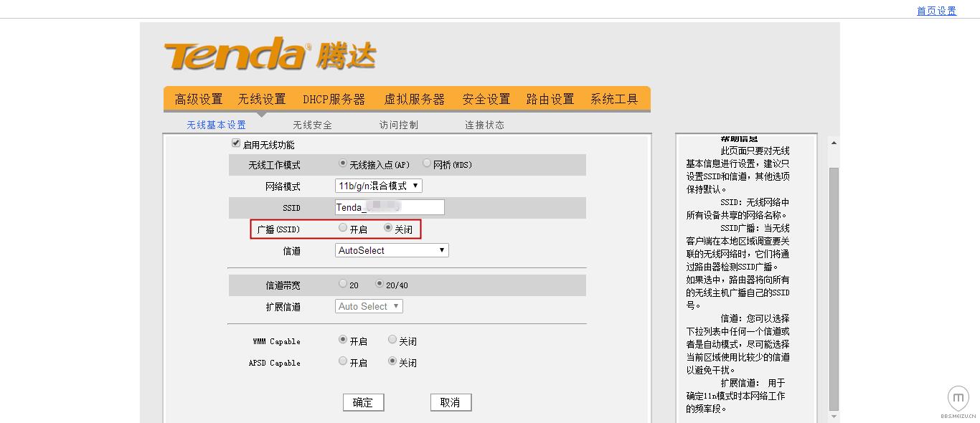Click the scrollbar up arrow on help panel
This screenshot has height=423, width=980.
pos(833,141)
